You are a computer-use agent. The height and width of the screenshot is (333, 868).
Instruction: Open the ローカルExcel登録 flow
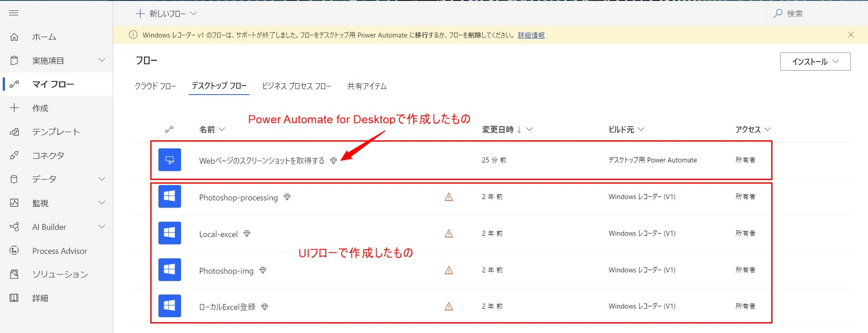[x=228, y=307]
